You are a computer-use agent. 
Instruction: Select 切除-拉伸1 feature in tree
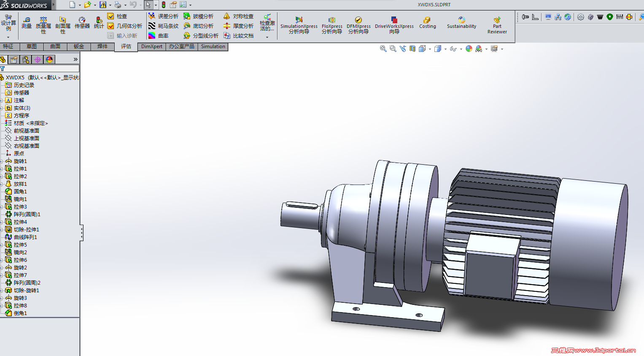[26, 230]
